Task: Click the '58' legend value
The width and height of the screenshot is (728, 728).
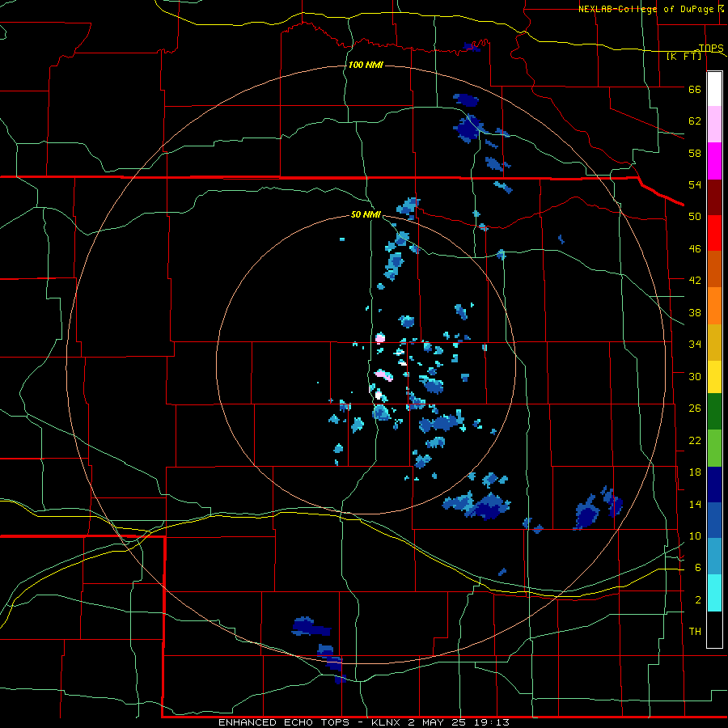Action: (695, 153)
